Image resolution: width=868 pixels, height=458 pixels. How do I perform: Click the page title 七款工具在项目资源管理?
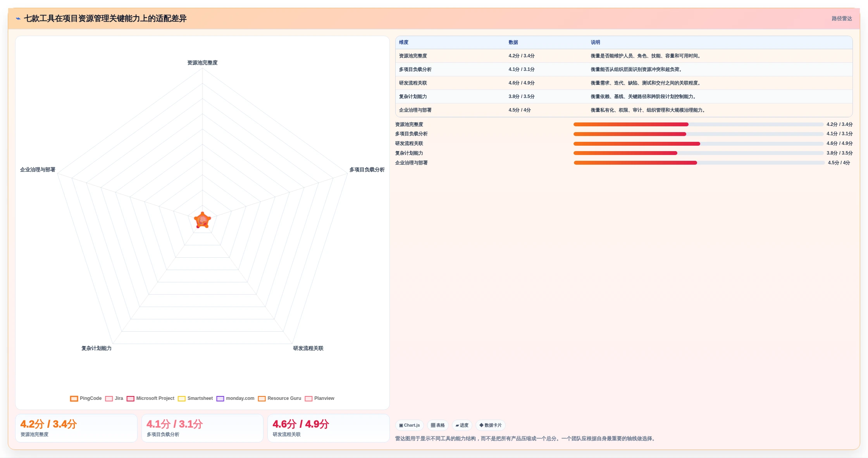pos(105,19)
